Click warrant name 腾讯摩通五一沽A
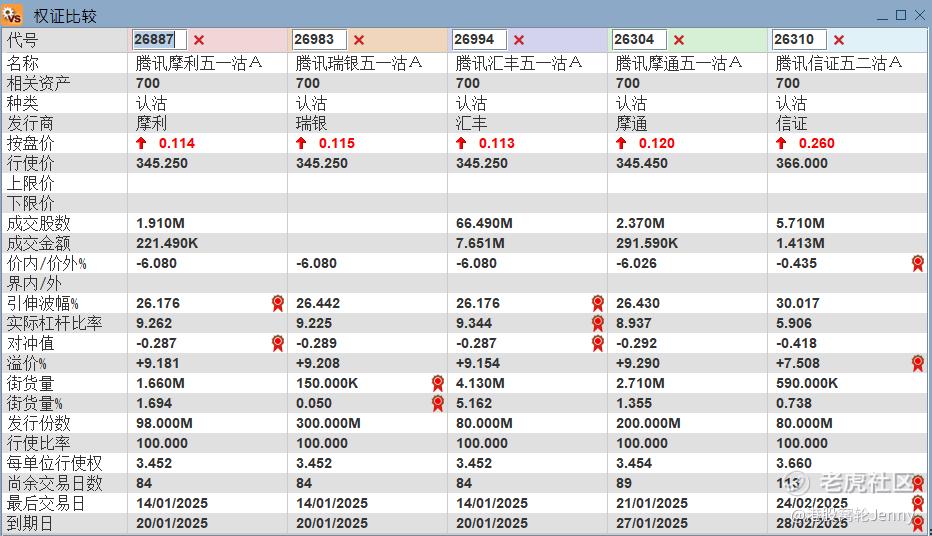 point(679,62)
